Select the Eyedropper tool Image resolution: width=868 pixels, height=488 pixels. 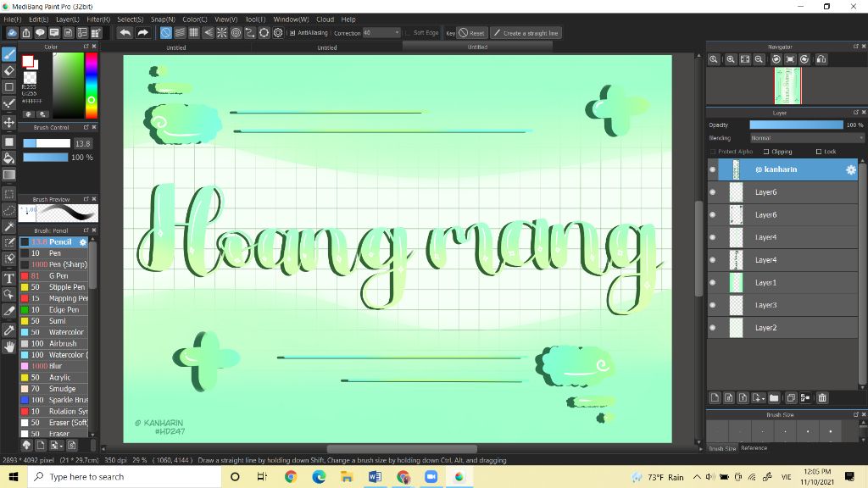tap(8, 330)
